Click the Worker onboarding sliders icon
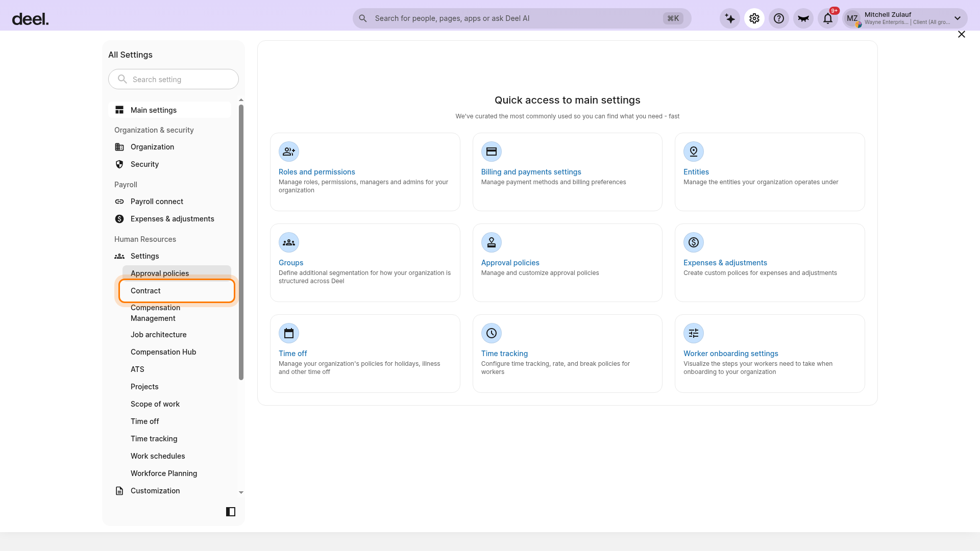Screen dimensions: 980x551 pos(694,333)
